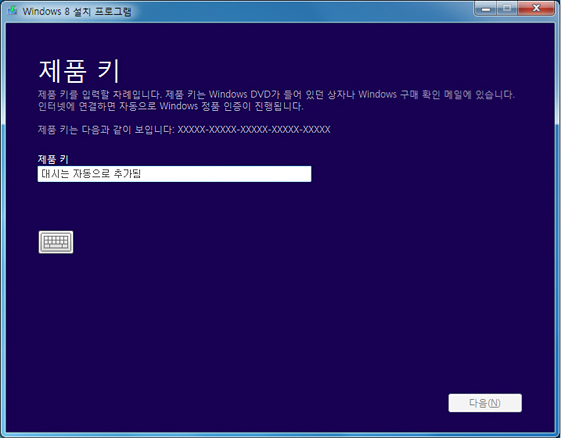
Task: Click the line about automatic Windows 정품 인증
Action: coord(171,106)
